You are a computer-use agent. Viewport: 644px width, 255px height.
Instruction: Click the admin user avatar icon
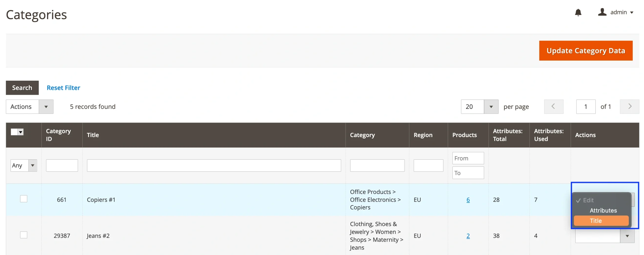click(x=602, y=12)
